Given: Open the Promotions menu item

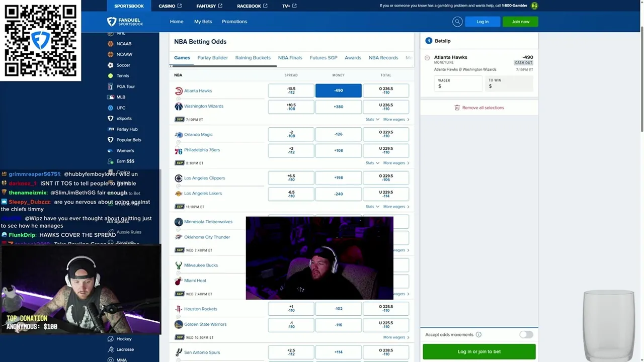Looking at the screenshot, I should 234,22.
